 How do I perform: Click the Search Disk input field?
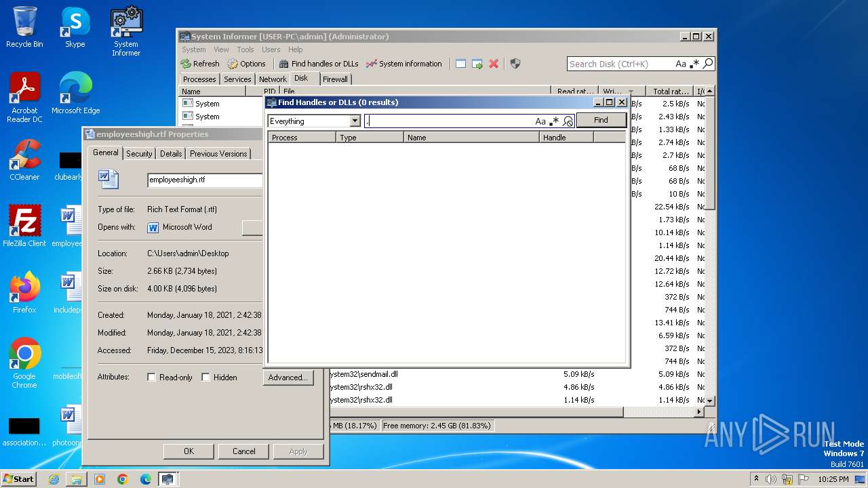pos(620,64)
